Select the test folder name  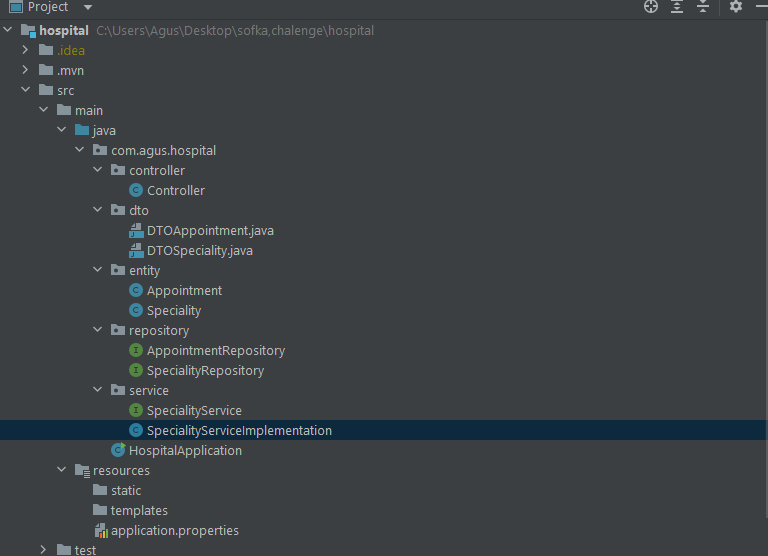85,550
